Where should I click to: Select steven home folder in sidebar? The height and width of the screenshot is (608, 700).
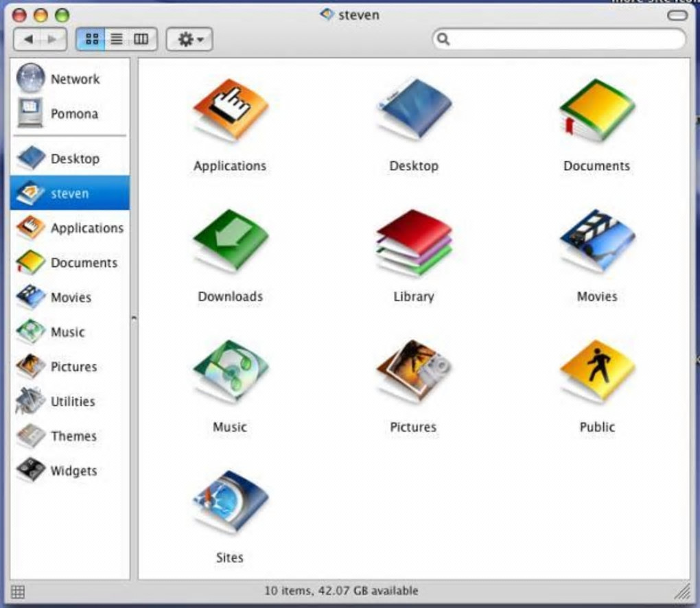point(70,193)
